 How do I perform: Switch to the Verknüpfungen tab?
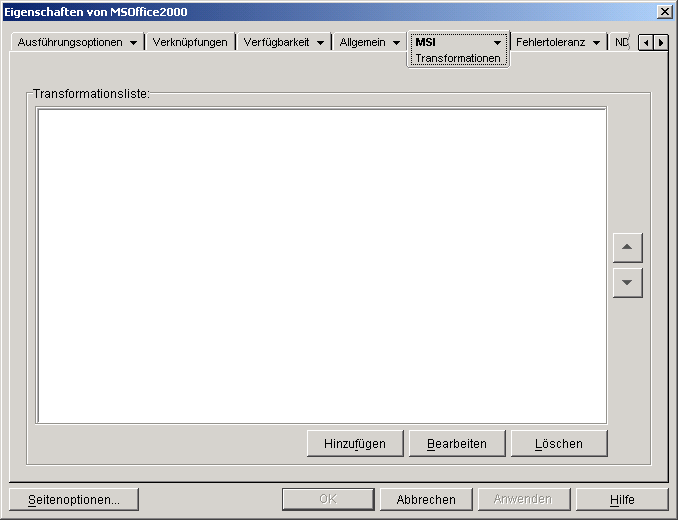click(x=190, y=42)
